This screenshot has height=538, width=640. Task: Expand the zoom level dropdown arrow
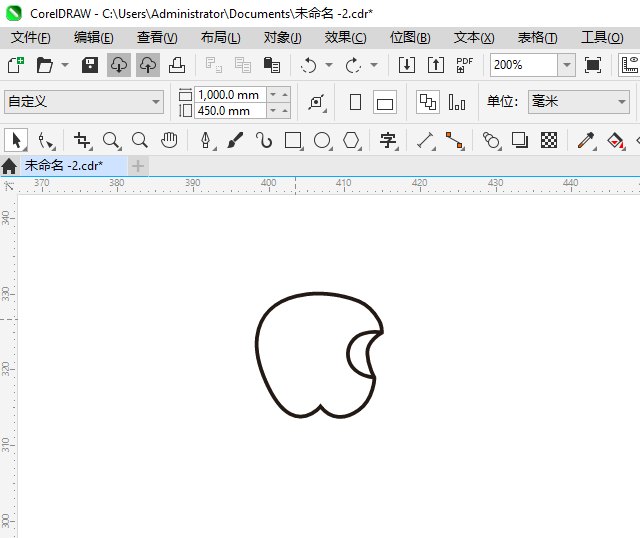click(x=567, y=65)
